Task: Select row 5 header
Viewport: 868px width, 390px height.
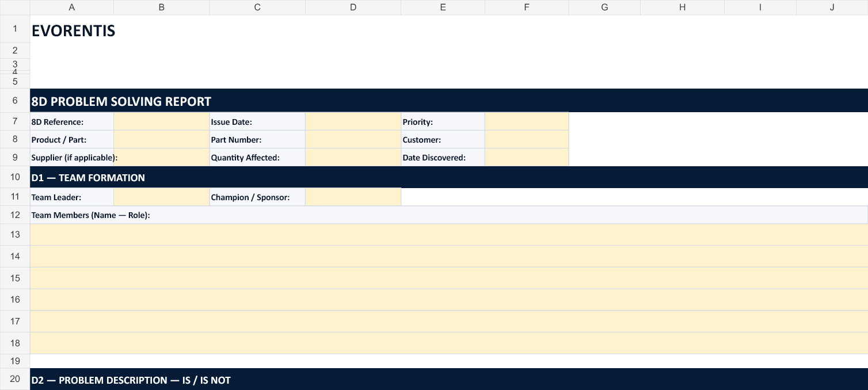Action: click(x=15, y=81)
